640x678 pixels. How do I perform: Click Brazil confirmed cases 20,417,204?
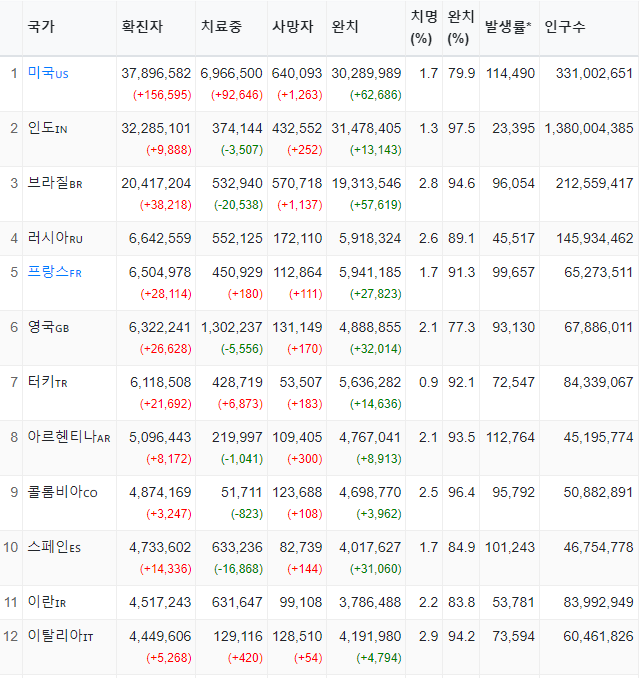[x=156, y=183]
